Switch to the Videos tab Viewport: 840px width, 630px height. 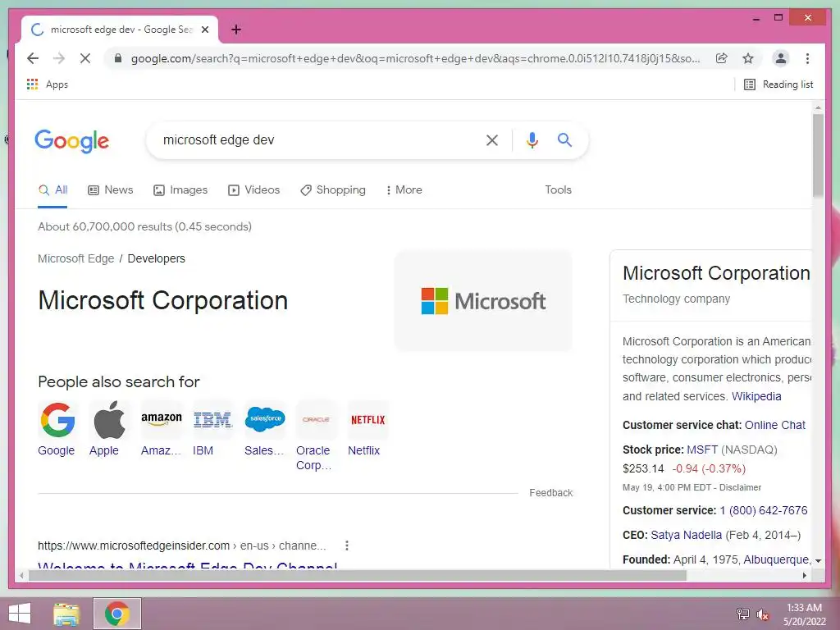coord(254,190)
